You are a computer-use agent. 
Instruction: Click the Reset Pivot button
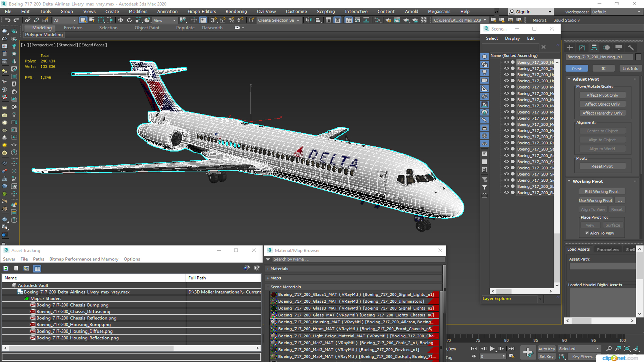pos(602,166)
